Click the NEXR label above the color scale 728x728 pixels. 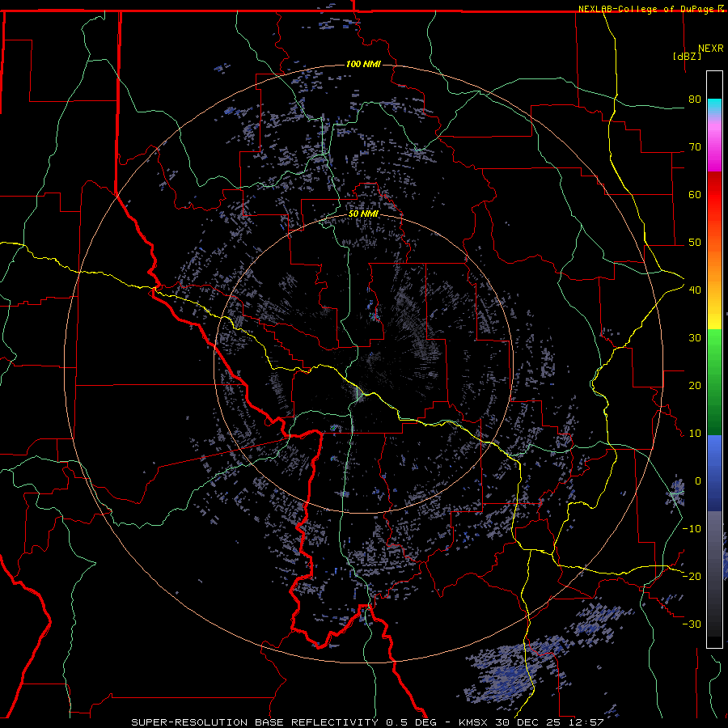[711, 49]
